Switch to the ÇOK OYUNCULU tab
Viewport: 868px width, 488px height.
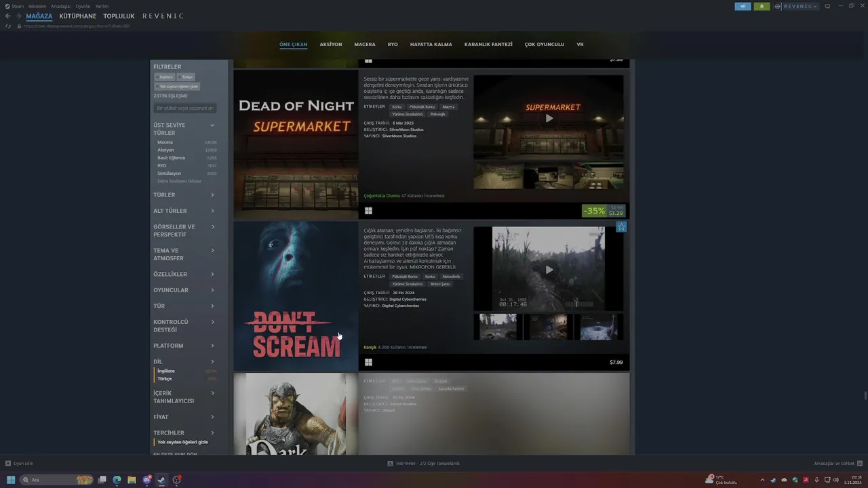(x=545, y=45)
